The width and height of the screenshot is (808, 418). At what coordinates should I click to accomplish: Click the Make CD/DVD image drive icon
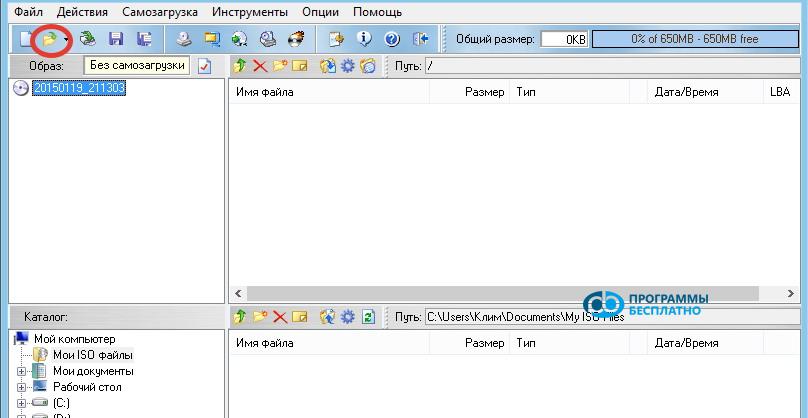[x=184, y=39]
